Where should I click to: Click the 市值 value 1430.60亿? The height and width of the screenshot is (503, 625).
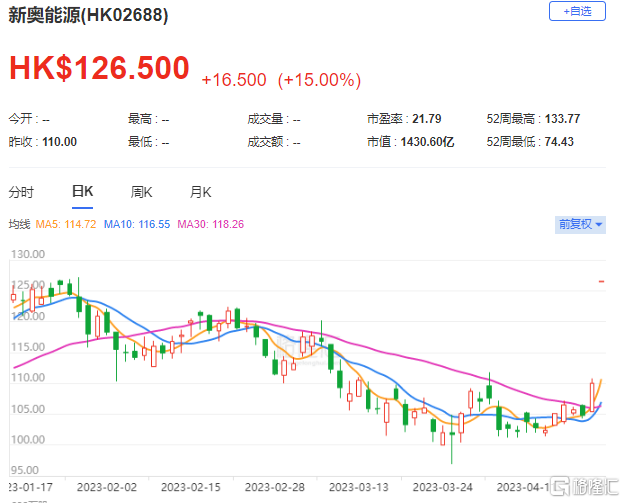(427, 142)
